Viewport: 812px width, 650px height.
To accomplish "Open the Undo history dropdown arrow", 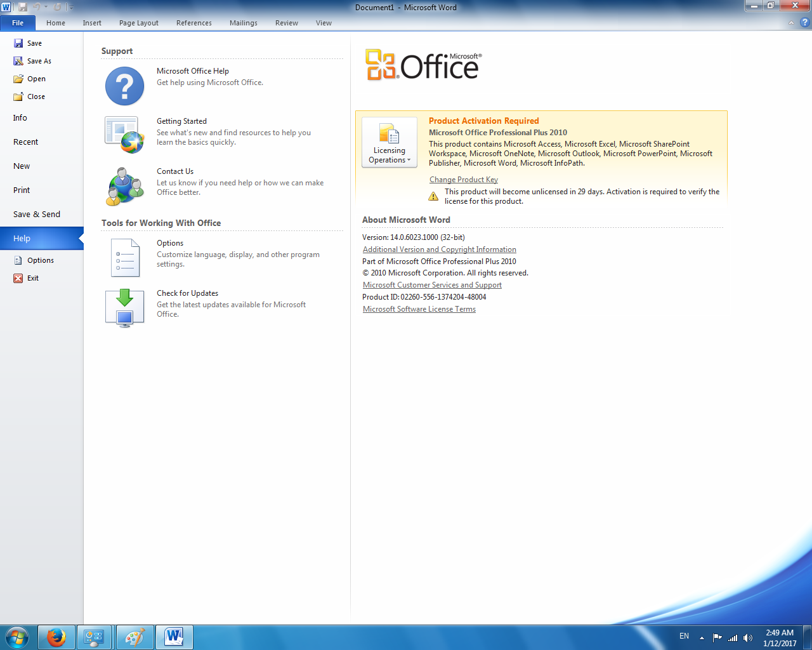I will pyautogui.click(x=46, y=7).
